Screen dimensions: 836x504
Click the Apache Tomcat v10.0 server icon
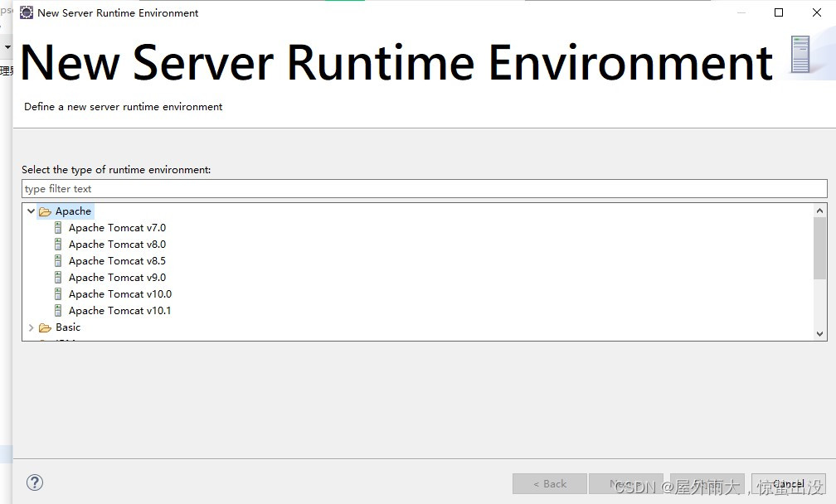58,294
